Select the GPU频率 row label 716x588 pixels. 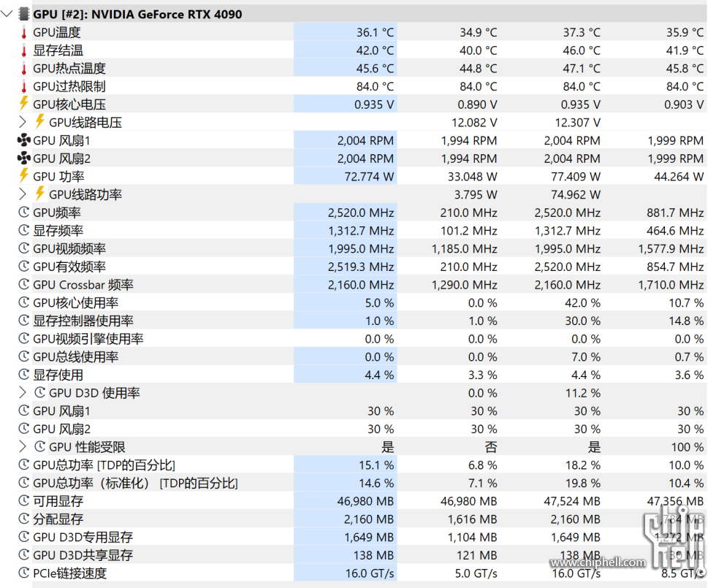pyautogui.click(x=57, y=213)
